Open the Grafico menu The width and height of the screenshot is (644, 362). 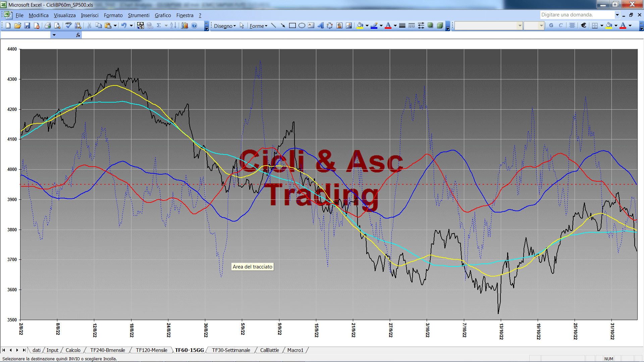click(163, 15)
